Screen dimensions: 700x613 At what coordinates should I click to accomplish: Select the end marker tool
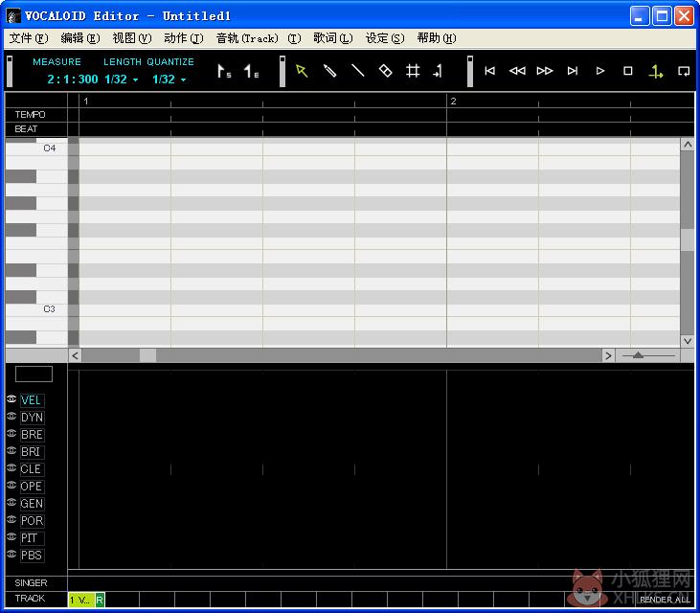(251, 72)
